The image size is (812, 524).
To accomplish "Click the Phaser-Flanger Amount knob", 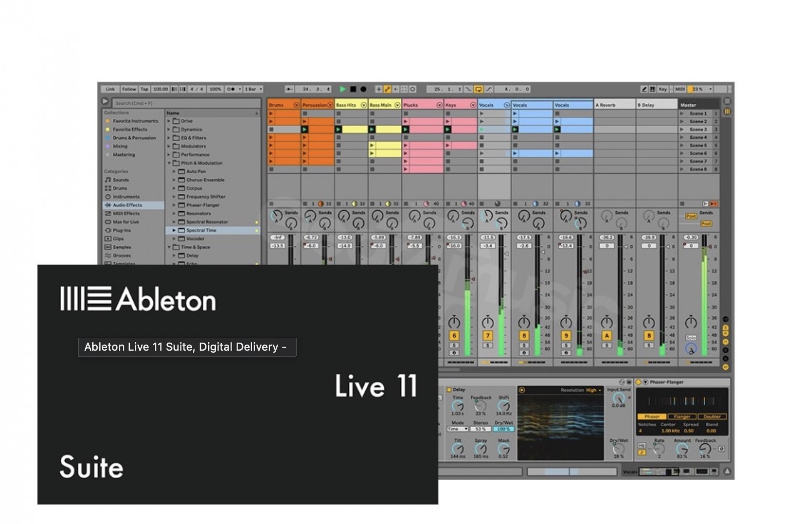I will pos(682,449).
